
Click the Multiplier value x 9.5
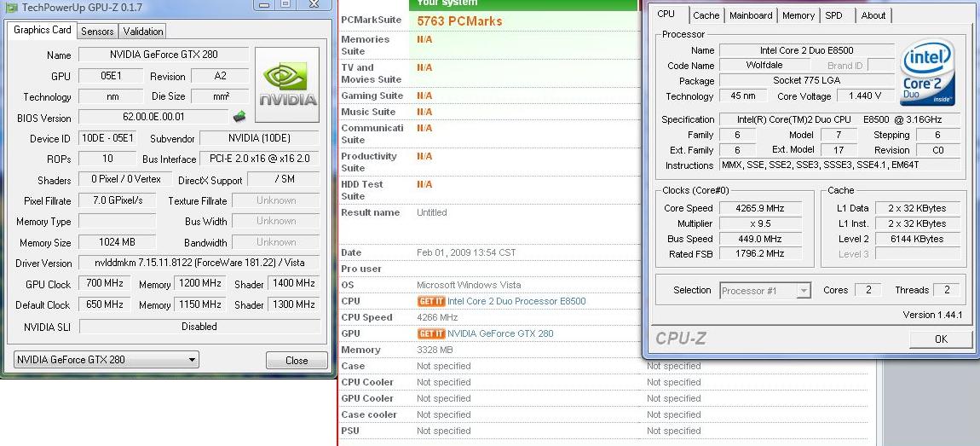760,223
